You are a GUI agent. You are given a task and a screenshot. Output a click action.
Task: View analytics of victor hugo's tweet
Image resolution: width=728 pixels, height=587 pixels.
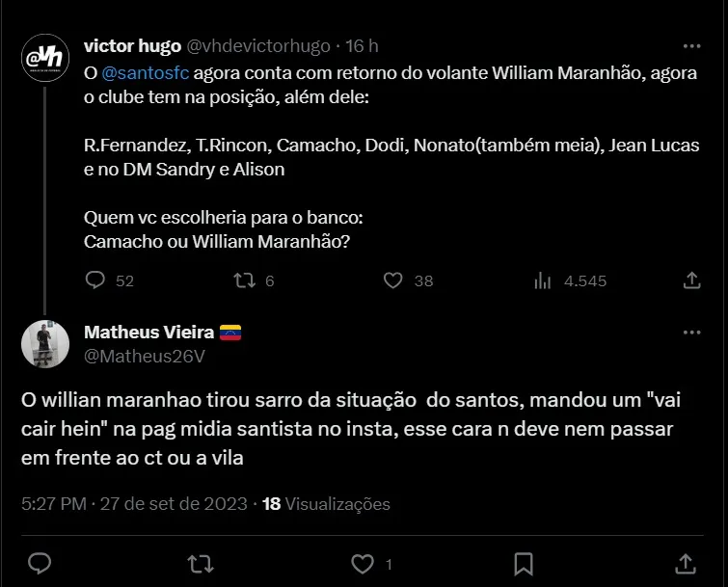click(x=543, y=280)
